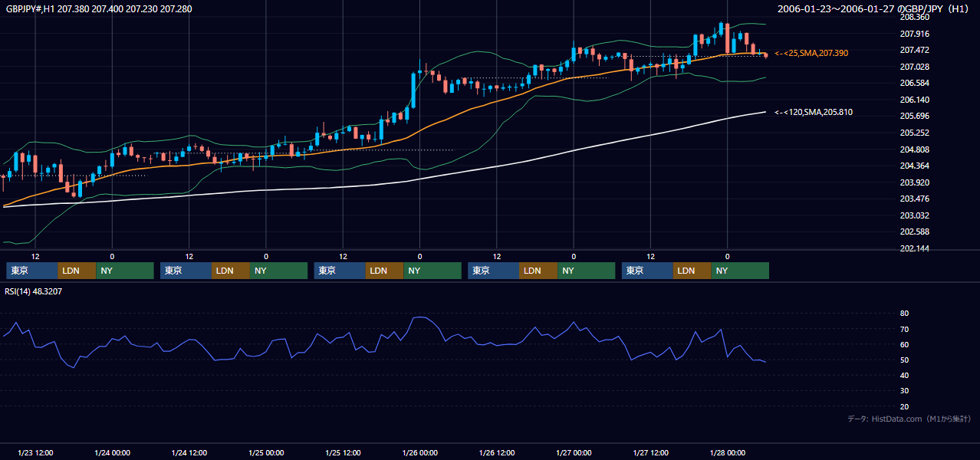Click RSI scale value 20
980x460 pixels.
coord(904,406)
